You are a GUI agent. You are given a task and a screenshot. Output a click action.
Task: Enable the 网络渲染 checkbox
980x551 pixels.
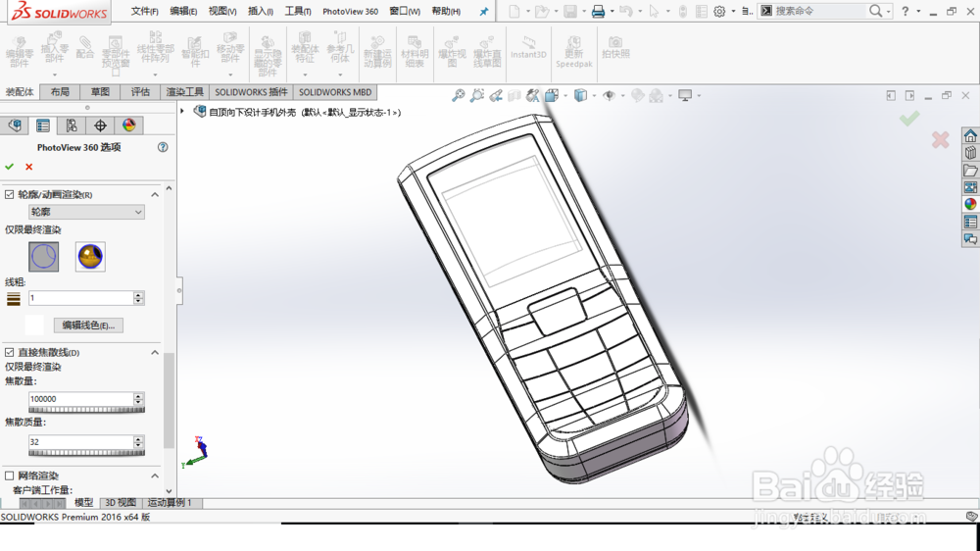coord(10,476)
